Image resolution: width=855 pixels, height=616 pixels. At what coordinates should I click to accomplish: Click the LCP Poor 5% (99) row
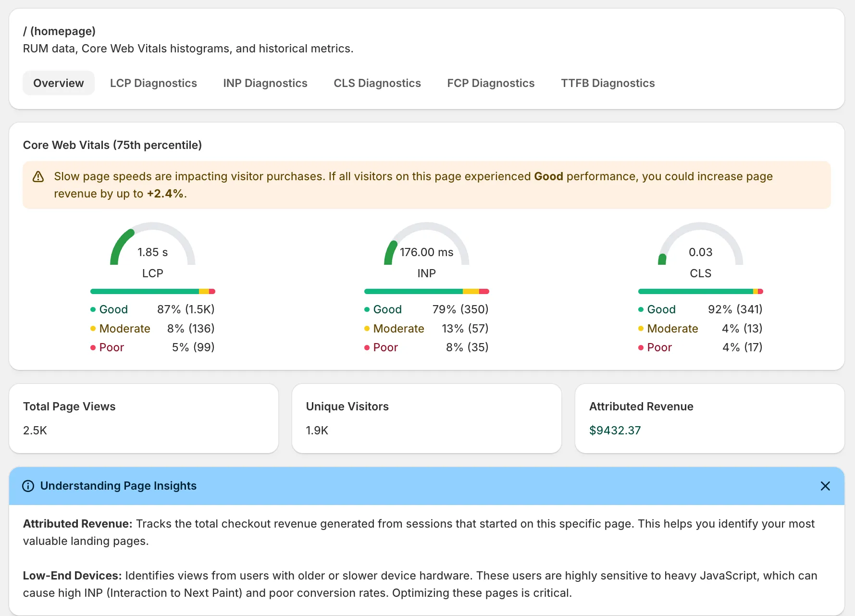point(153,347)
